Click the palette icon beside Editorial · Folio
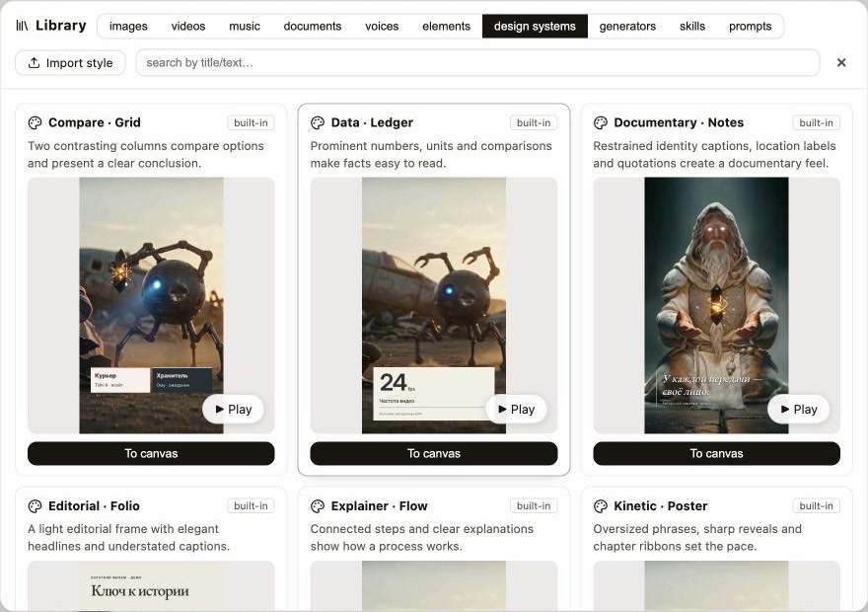Image resolution: width=868 pixels, height=612 pixels. 35,506
